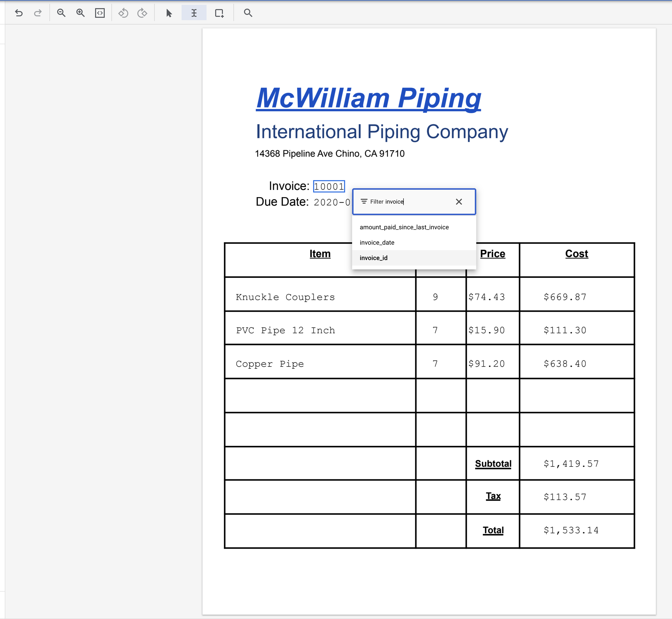Select the 10001 invoice number annotation
The height and width of the screenshot is (619, 672).
coord(329,186)
